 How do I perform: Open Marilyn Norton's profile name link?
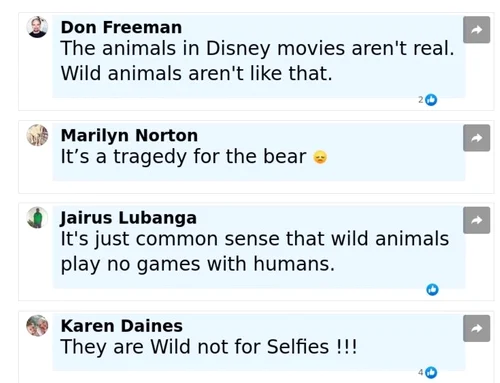[129, 136]
